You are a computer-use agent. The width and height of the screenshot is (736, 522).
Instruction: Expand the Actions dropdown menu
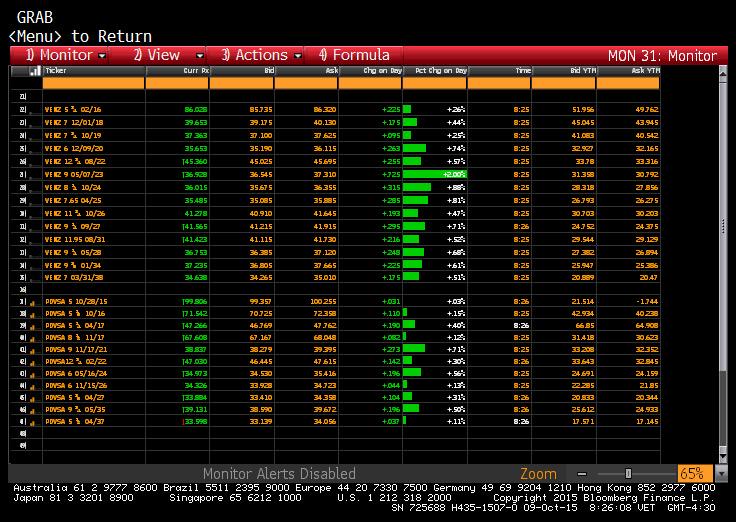(x=261, y=55)
